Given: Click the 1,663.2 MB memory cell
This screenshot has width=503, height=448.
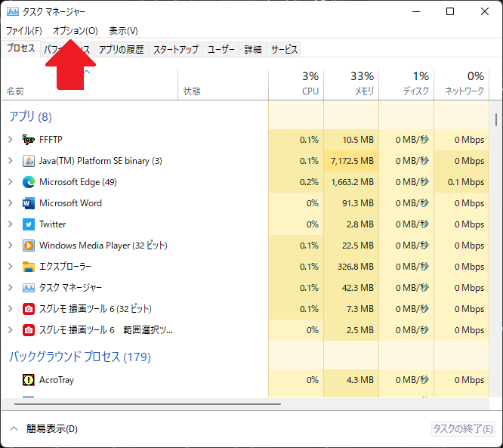Looking at the screenshot, I should pos(351,182).
